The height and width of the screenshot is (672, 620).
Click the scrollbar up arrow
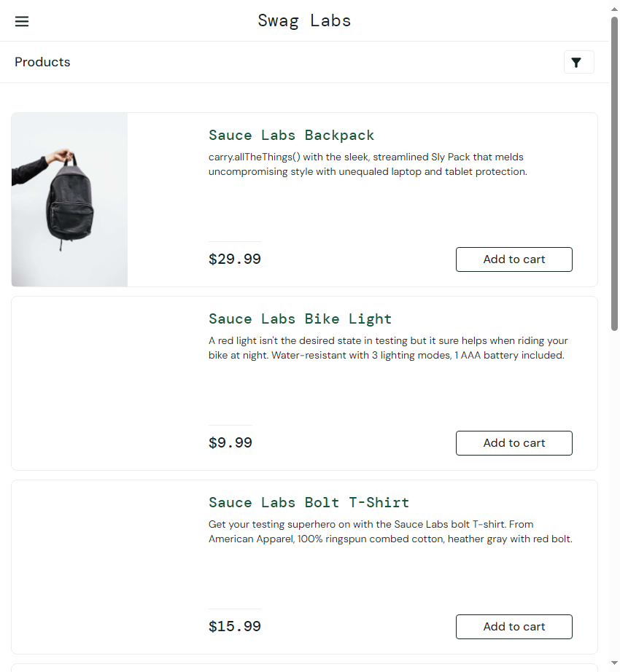[x=614, y=7]
